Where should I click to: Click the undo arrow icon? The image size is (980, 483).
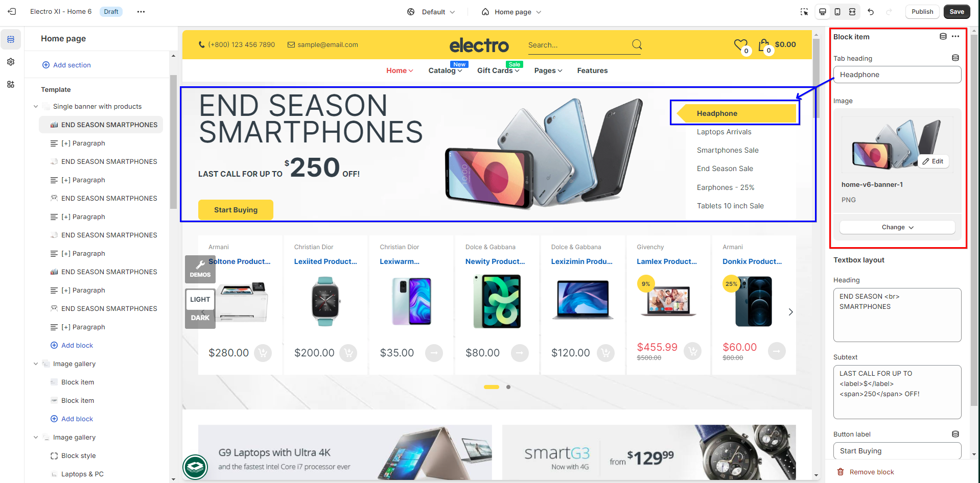[871, 12]
